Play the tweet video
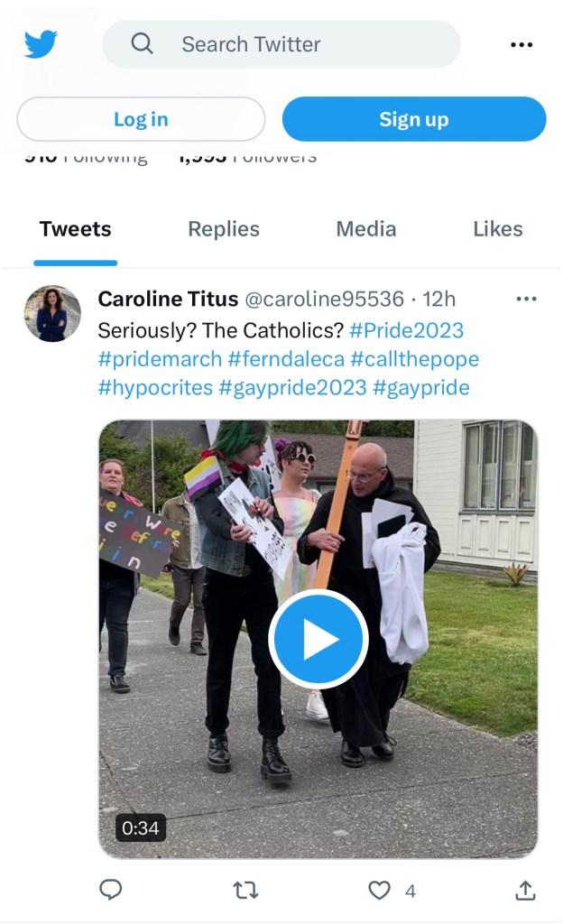The image size is (563, 924). point(318,639)
